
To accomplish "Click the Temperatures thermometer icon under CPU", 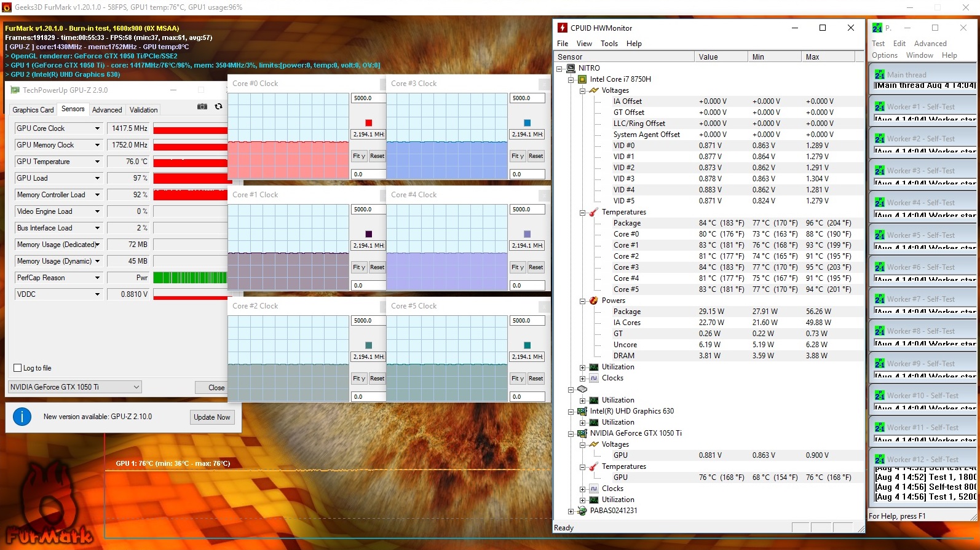I will [594, 212].
